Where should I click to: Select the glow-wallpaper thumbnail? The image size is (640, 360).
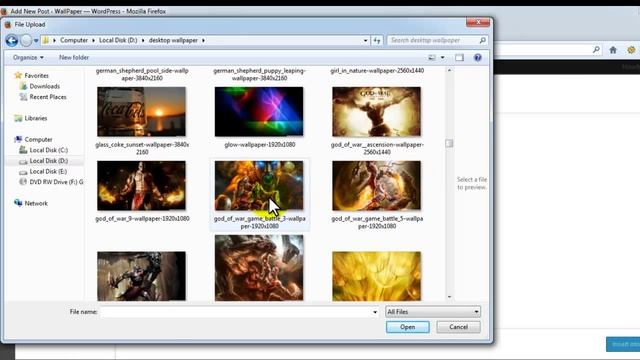[259, 111]
